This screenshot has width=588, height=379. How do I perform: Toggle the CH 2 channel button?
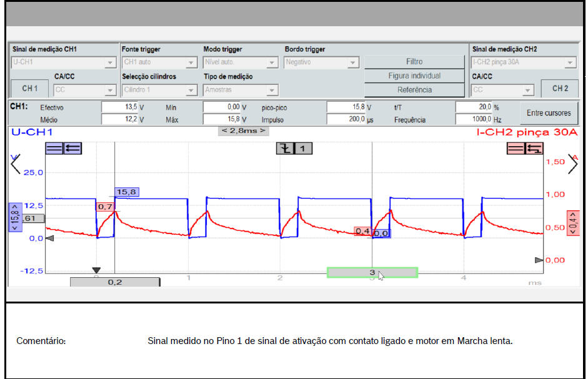[x=559, y=89]
